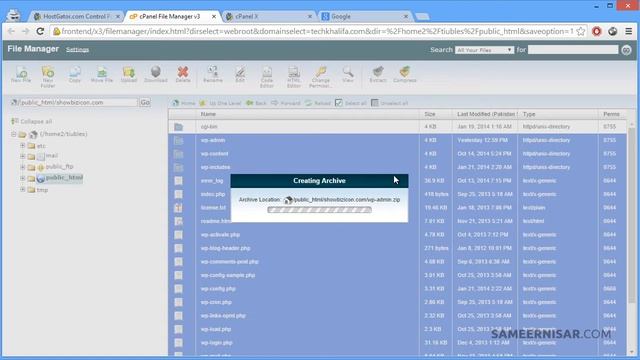640x360 pixels.
Task: Click the browser back arrow
Action: [x=11, y=31]
